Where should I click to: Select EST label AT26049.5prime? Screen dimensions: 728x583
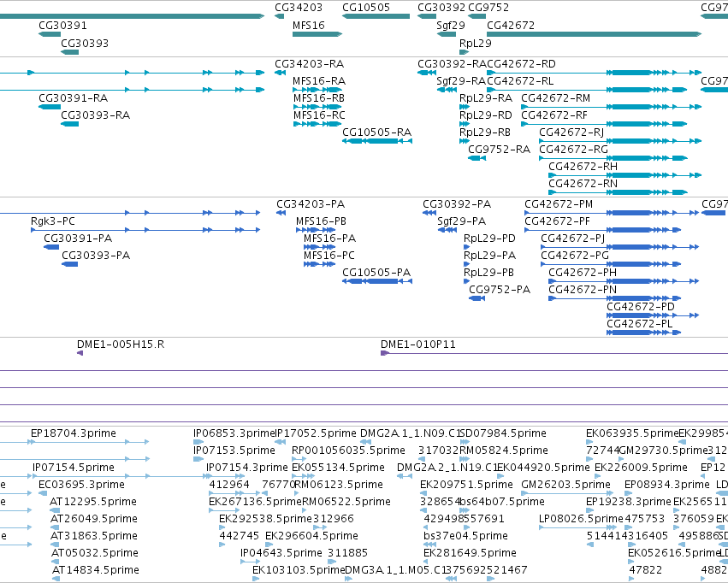[x=94, y=519]
